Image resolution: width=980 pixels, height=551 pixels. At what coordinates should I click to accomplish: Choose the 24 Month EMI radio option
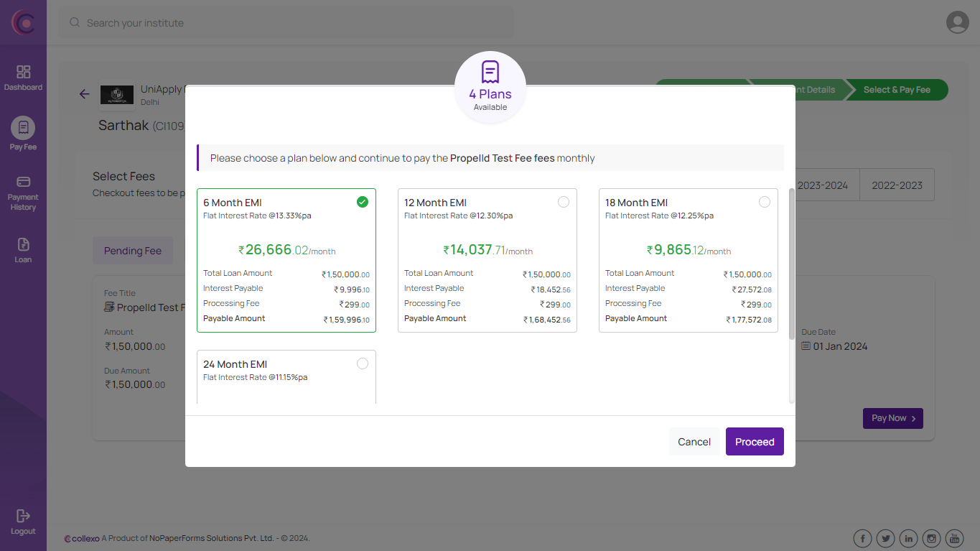click(363, 364)
